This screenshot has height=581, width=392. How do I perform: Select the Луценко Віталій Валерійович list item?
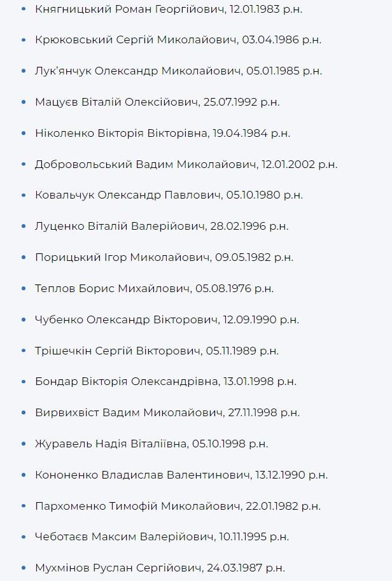(x=162, y=226)
